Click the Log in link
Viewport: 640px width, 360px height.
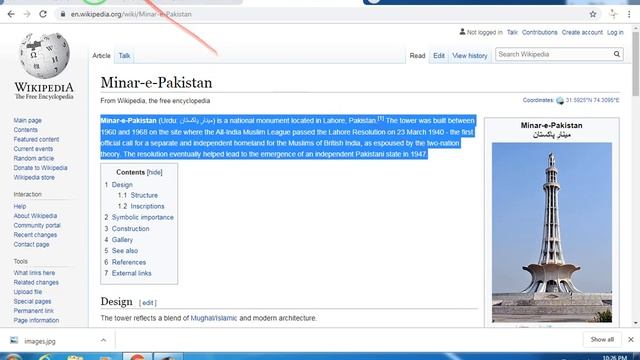615,32
